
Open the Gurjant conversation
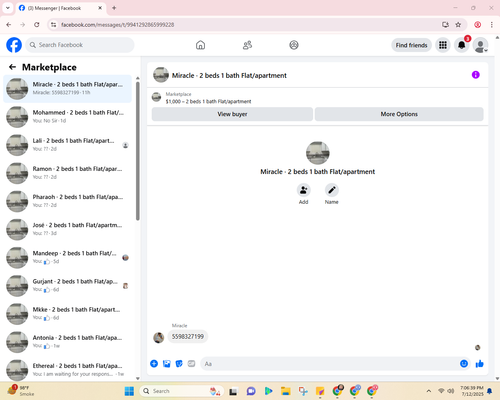[x=68, y=286]
